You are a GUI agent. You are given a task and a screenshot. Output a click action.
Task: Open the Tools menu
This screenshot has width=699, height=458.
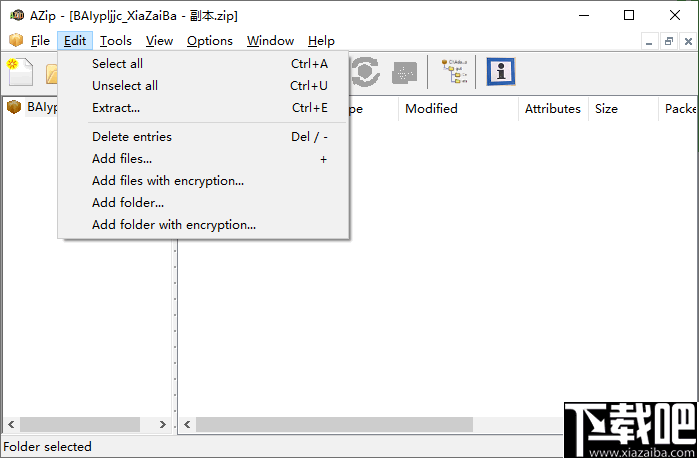(115, 41)
